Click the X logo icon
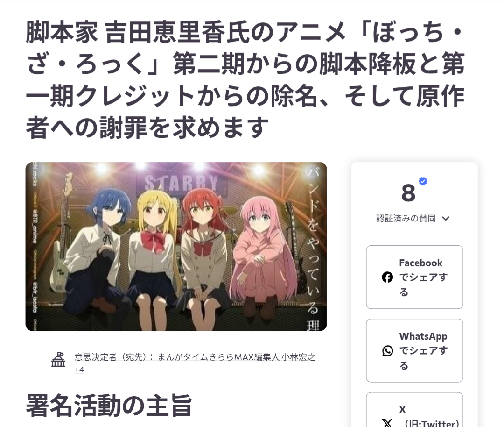 [x=387, y=423]
